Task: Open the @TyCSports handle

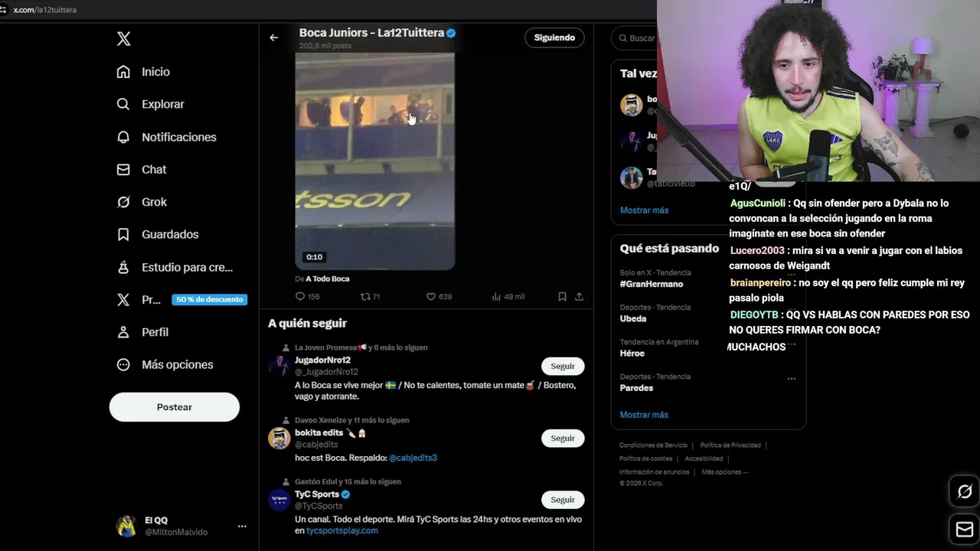Action: coord(318,506)
